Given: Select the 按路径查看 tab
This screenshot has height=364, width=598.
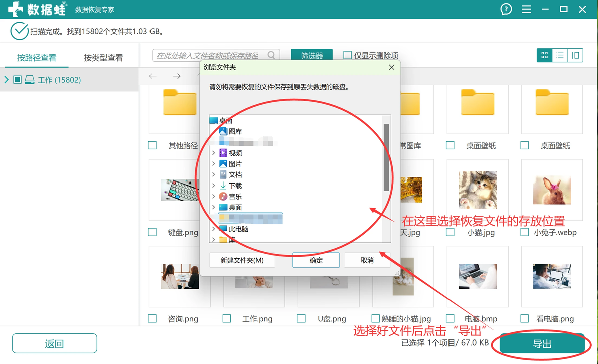Looking at the screenshot, I should (37, 58).
